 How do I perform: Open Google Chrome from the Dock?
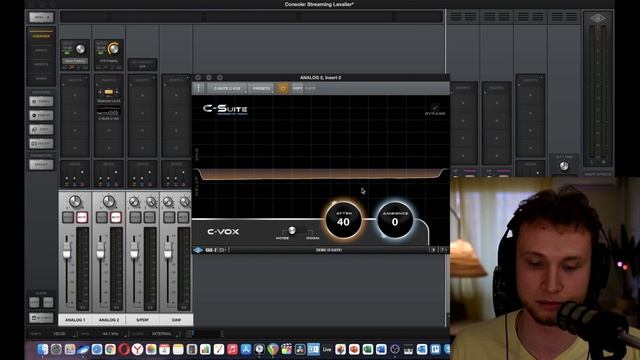[x=110, y=349]
